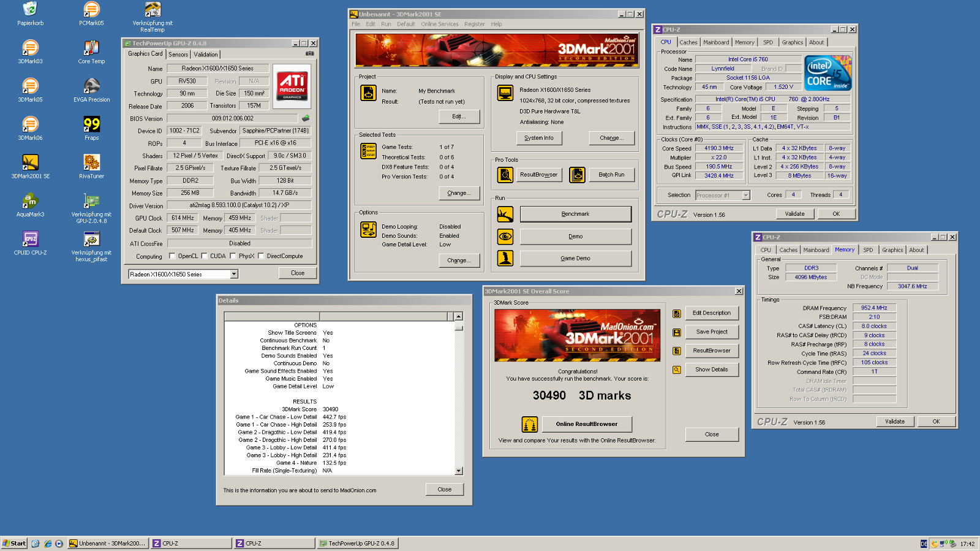Click the Internet Explorer quick launch icon
The width and height of the screenshot is (980, 551).
[47, 544]
